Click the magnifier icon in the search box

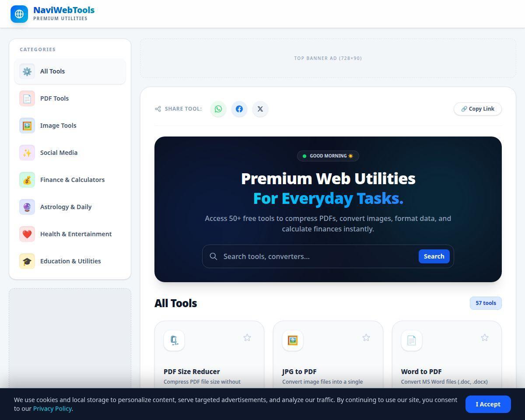pos(213,256)
